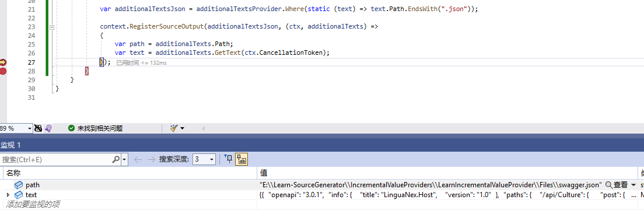Click the magnifier icon in watch search box
Screen dimensions: 644x210
(x=116, y=159)
